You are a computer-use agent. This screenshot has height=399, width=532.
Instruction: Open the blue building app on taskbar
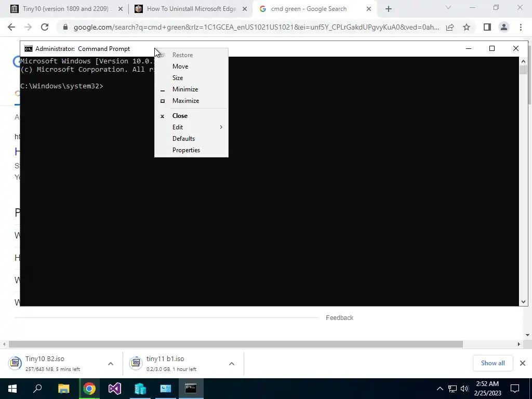pyautogui.click(x=140, y=389)
